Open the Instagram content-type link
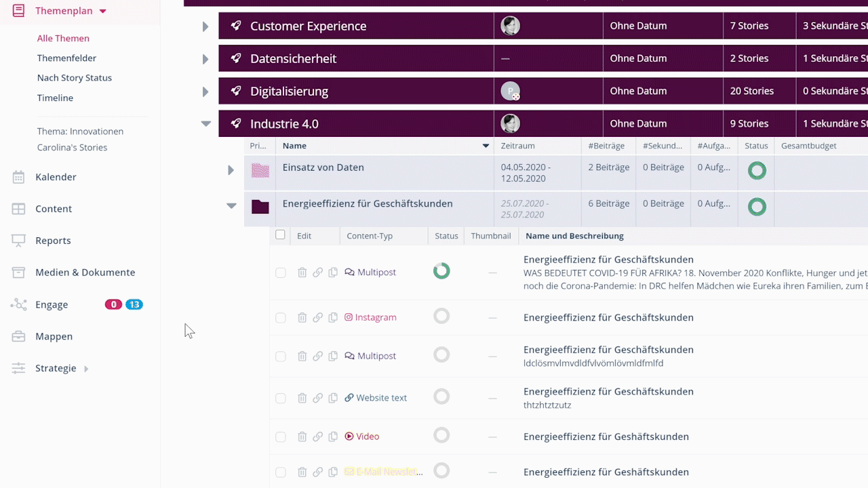 [x=375, y=317]
